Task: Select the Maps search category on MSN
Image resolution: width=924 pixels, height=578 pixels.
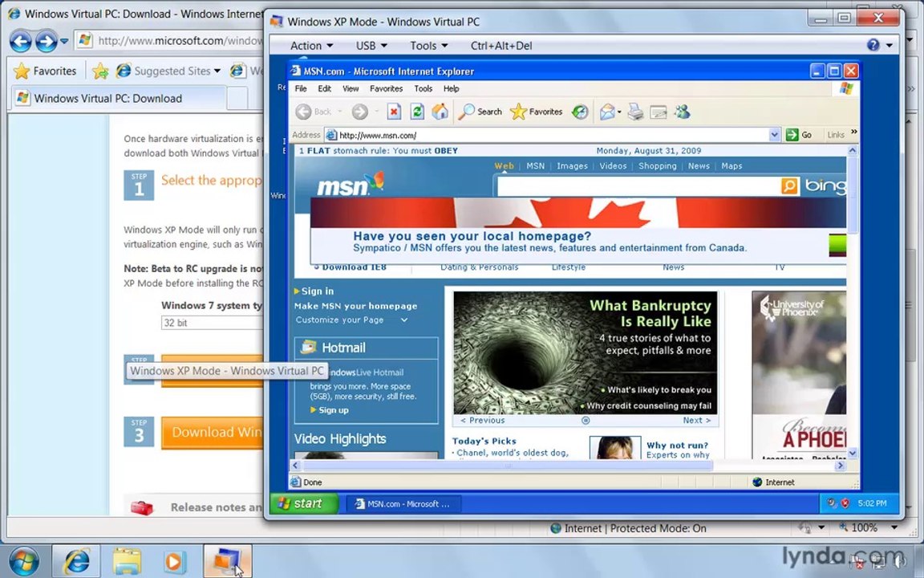Action: pos(731,165)
